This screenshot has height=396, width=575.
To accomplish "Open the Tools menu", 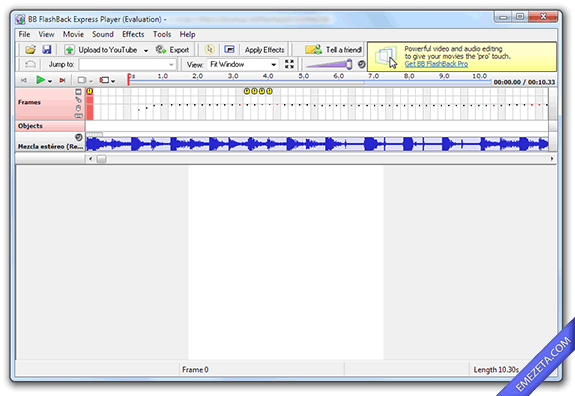I will [x=162, y=34].
